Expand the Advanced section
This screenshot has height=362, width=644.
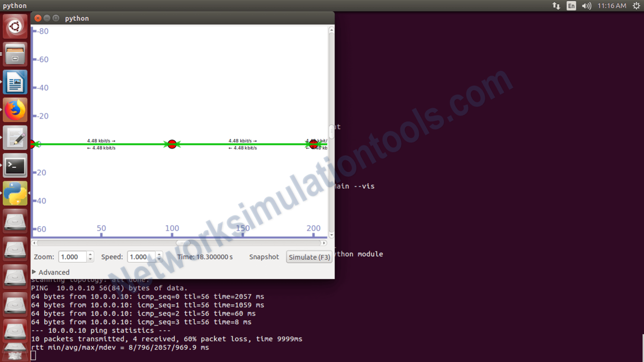coord(50,272)
